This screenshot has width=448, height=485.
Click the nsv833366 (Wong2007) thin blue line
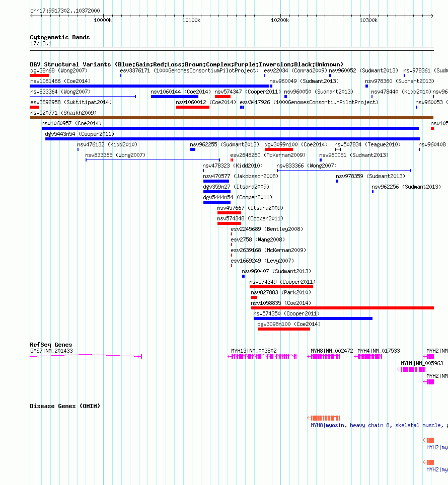pyautogui.click(x=344, y=171)
